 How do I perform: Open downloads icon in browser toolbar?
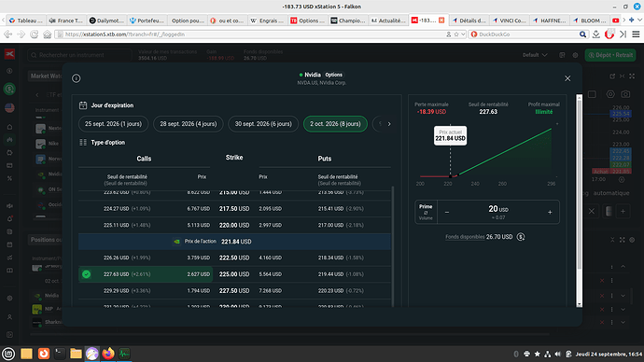596,35
